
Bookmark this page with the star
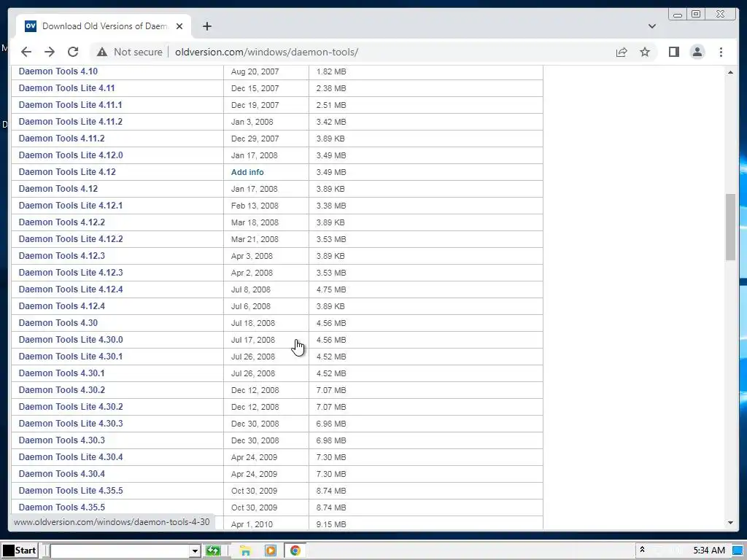(x=645, y=52)
